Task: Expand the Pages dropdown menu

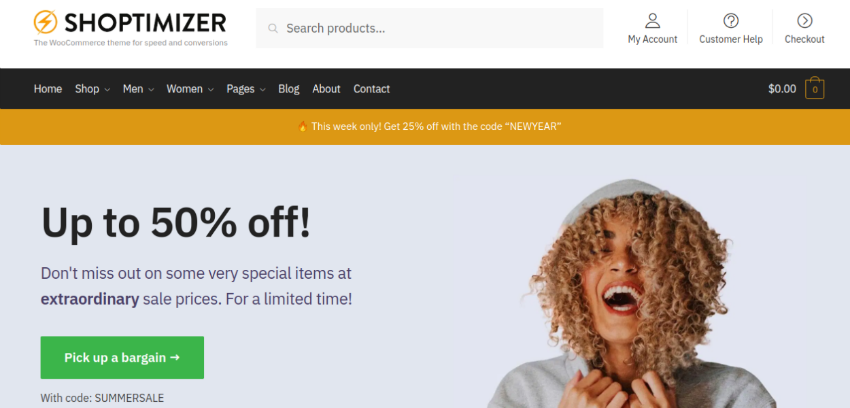Action: tap(246, 89)
